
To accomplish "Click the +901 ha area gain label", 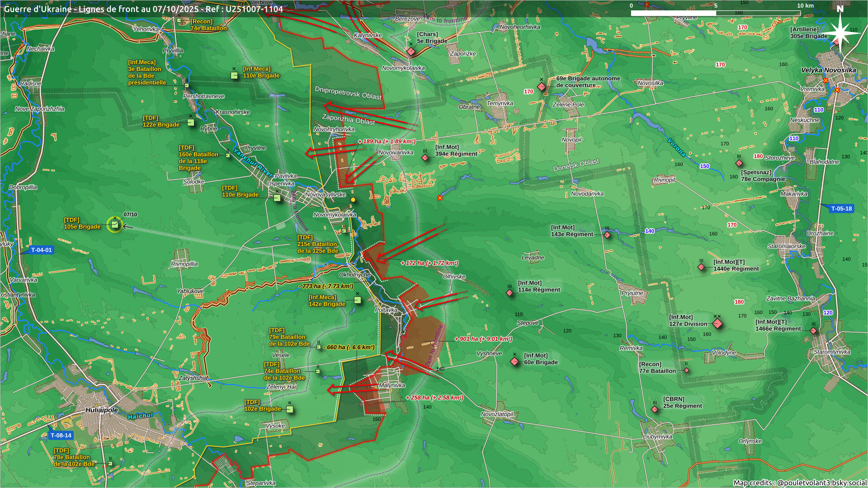I will pyautogui.click(x=483, y=339).
